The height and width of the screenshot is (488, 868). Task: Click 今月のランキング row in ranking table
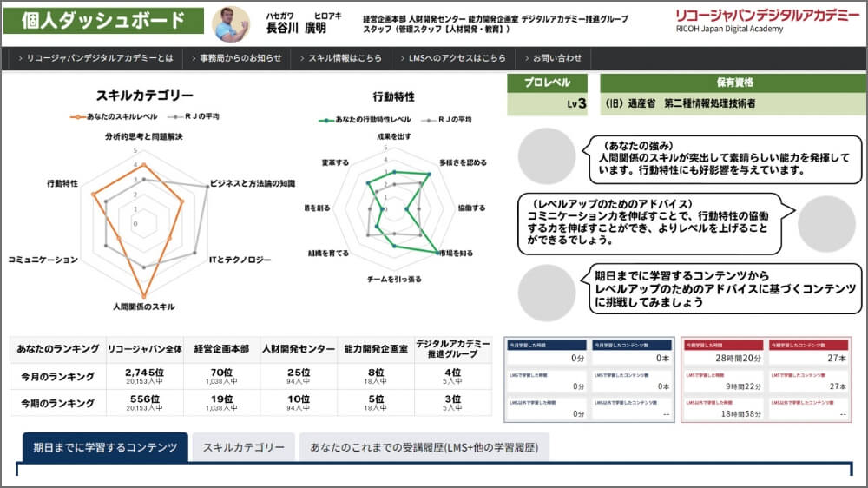(x=56, y=376)
